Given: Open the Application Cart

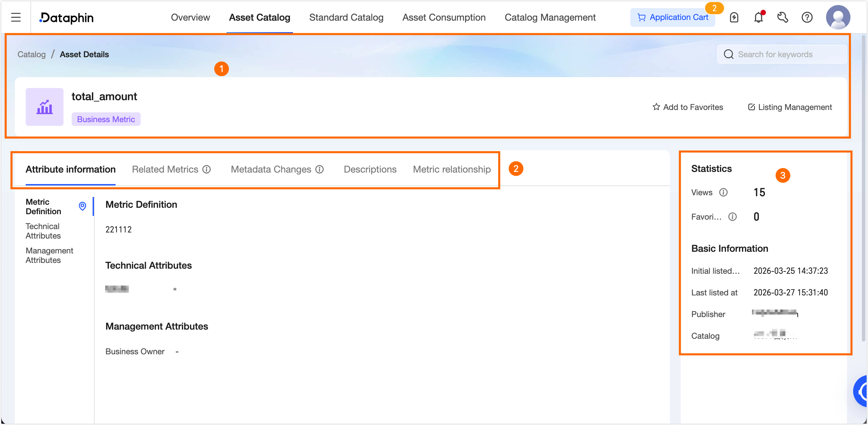Looking at the screenshot, I should [673, 17].
